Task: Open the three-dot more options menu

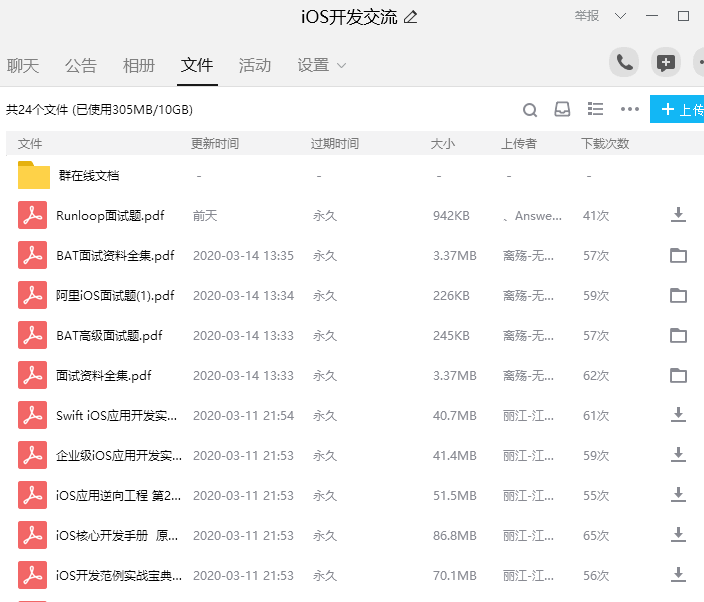Action: coord(629,109)
